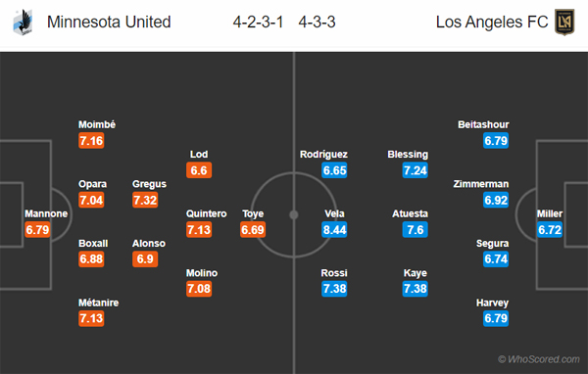Select the Rossi player name
This screenshot has width=588, height=374.
tap(334, 273)
